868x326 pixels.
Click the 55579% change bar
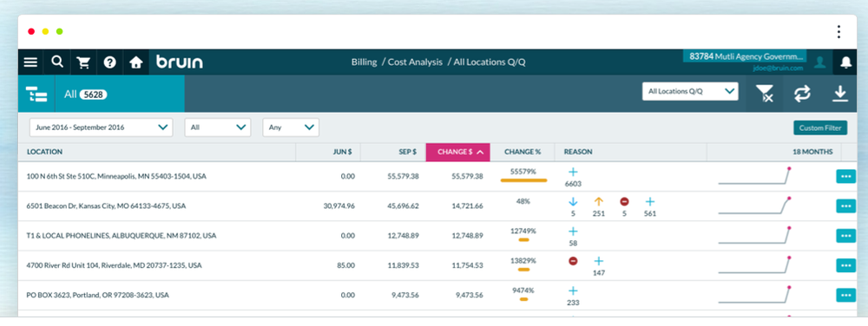click(523, 180)
